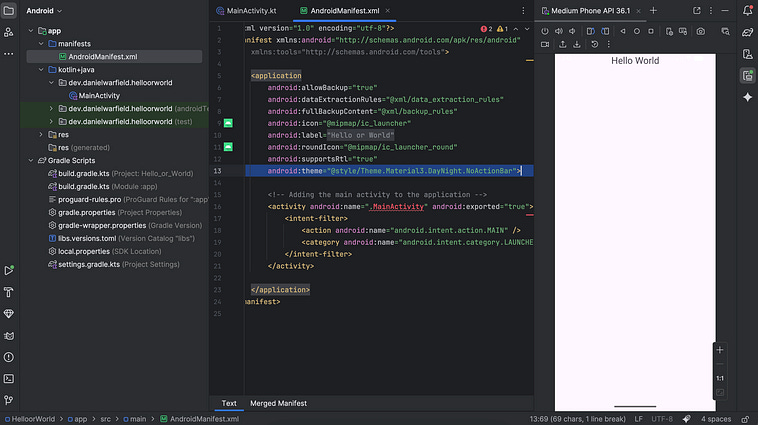
Task: Open the Build hammer tool window
Action: 9,292
